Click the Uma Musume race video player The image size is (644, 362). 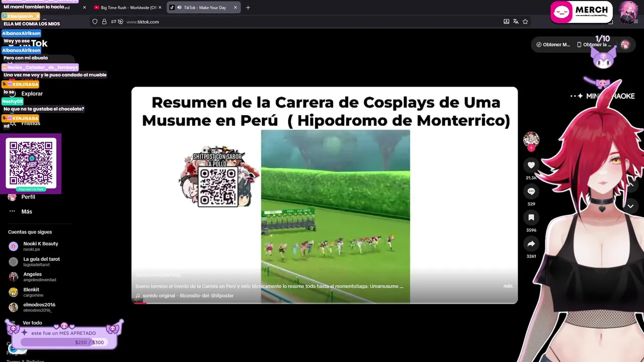(x=325, y=195)
